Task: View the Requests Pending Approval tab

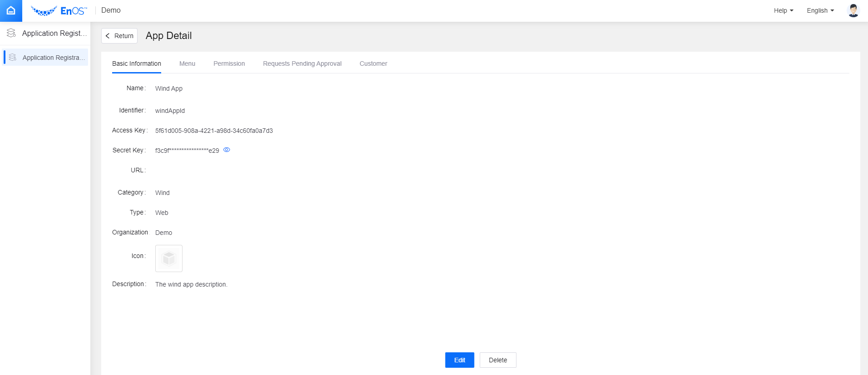Action: click(x=302, y=63)
